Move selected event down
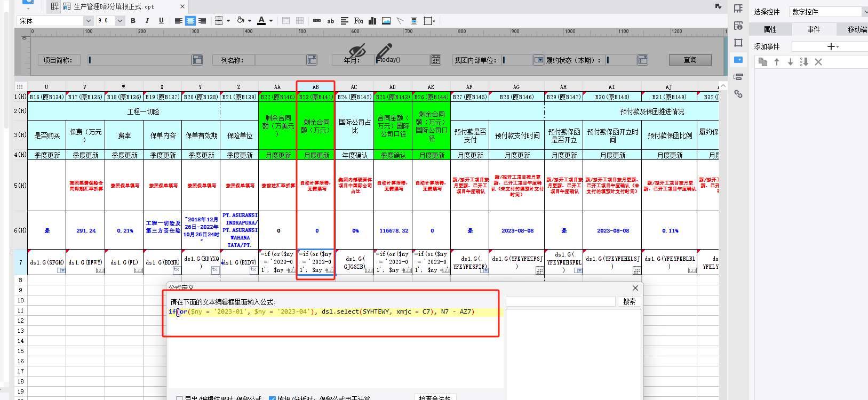 tap(791, 62)
